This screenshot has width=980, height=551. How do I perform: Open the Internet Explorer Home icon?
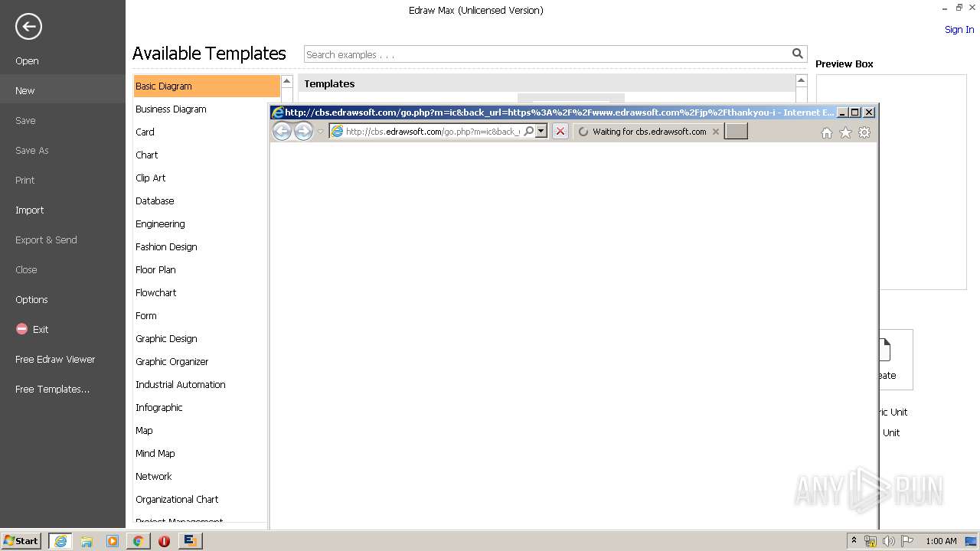coord(827,132)
